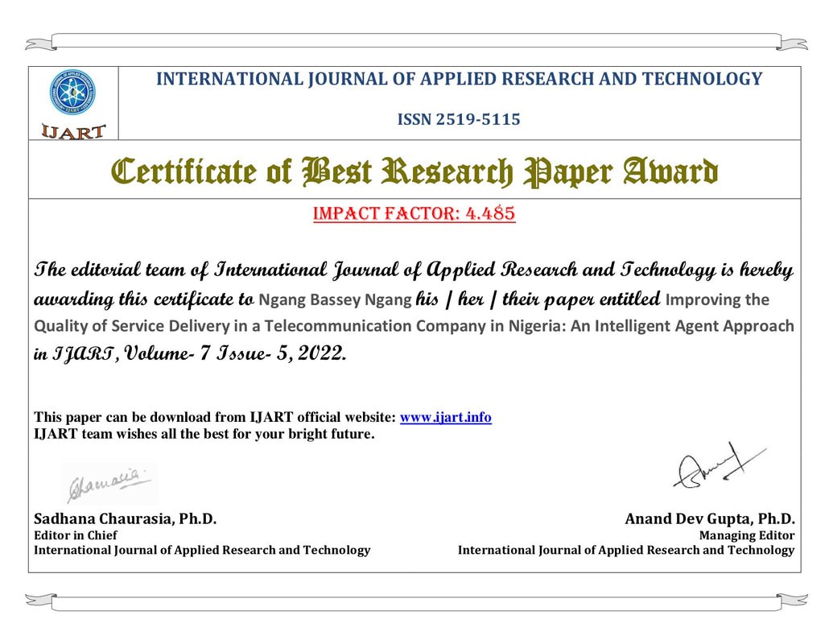Screen dimensions: 833x644
Task: Click the ISSN 2519-5115 text
Action: [459, 119]
